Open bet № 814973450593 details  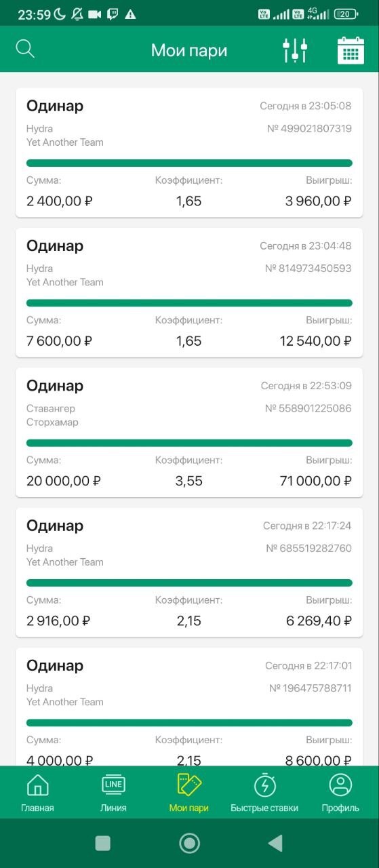click(x=189, y=292)
